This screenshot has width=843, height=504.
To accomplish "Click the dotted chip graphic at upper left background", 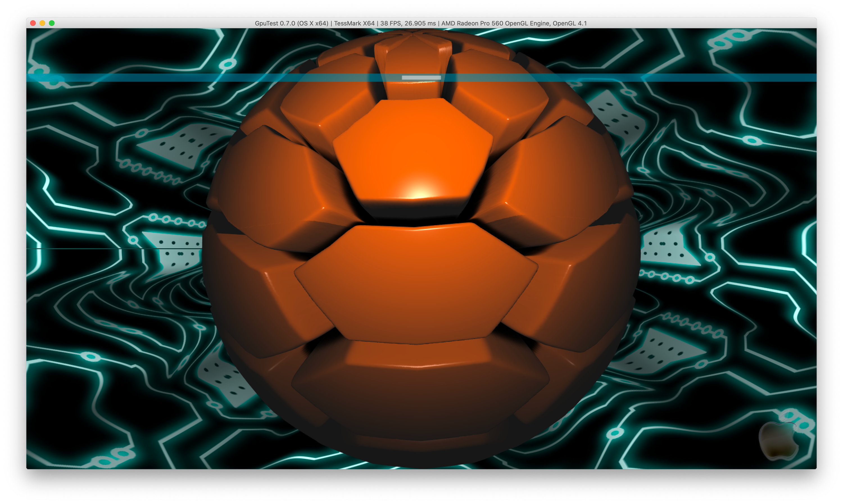I will click(185, 146).
